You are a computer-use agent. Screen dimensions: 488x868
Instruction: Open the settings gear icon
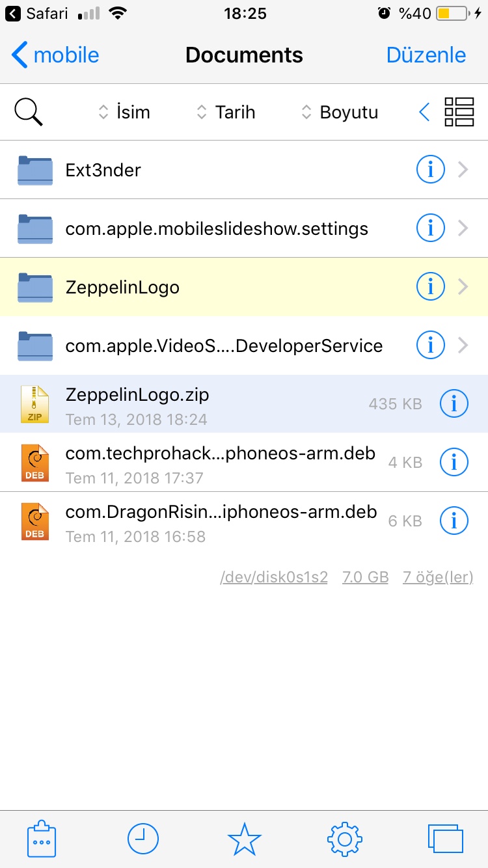[x=346, y=839]
